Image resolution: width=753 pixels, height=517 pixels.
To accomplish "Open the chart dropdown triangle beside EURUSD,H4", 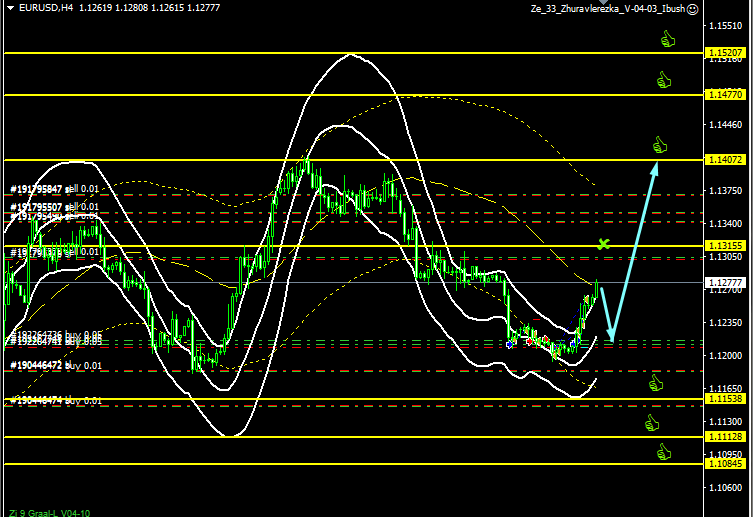I will [x=10, y=8].
